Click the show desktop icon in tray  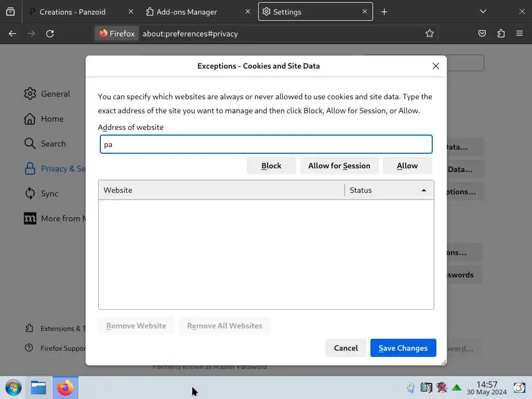pyautogui.click(x=519, y=388)
